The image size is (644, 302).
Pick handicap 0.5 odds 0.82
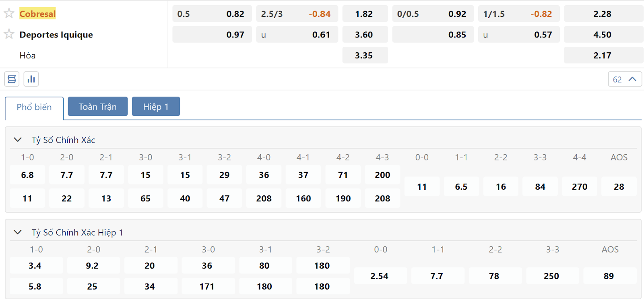tap(212, 14)
